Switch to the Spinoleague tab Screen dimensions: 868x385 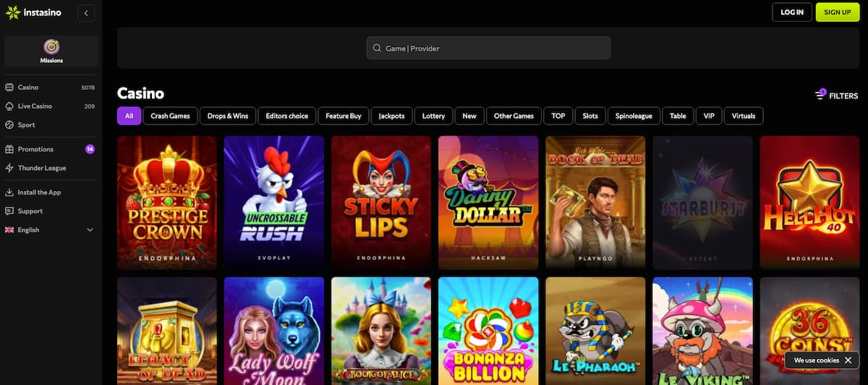coord(634,116)
